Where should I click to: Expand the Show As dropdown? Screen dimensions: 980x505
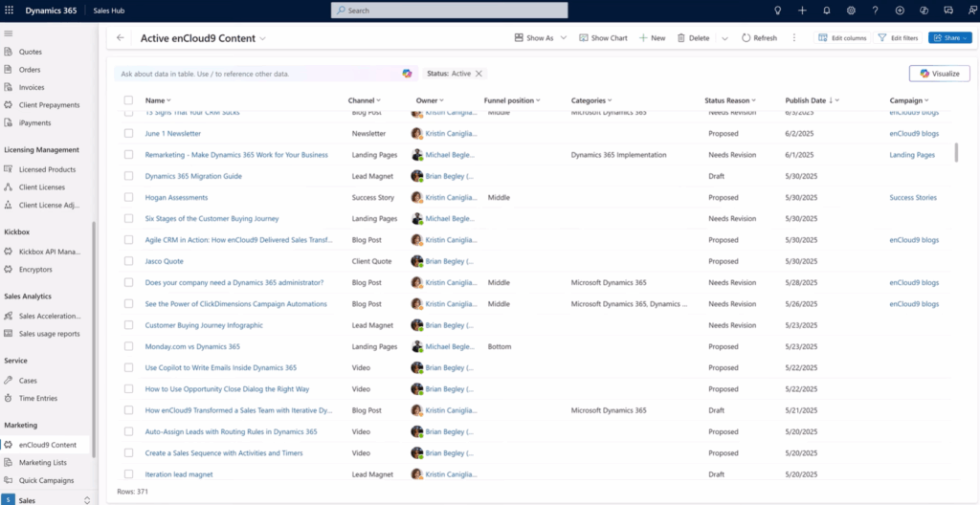click(x=563, y=38)
